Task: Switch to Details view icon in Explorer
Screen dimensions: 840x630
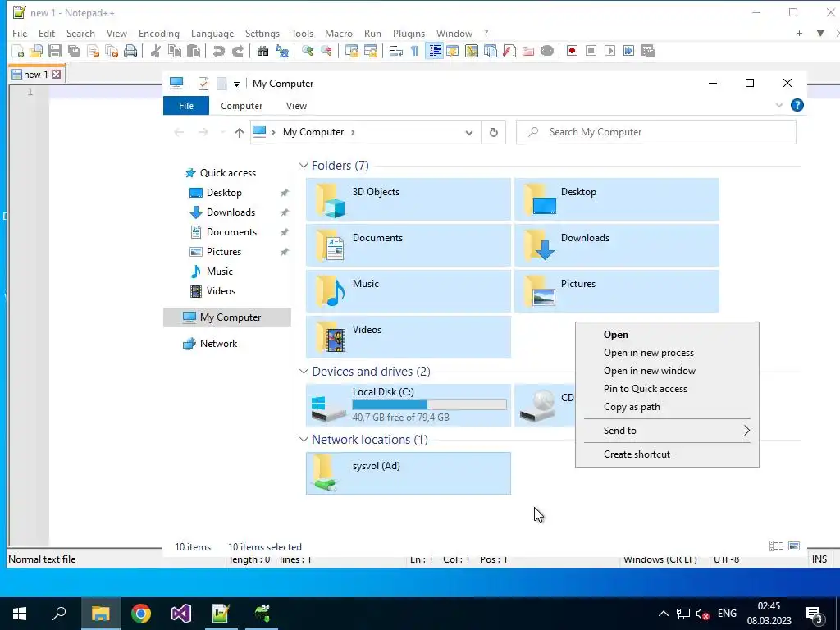Action: click(x=776, y=546)
